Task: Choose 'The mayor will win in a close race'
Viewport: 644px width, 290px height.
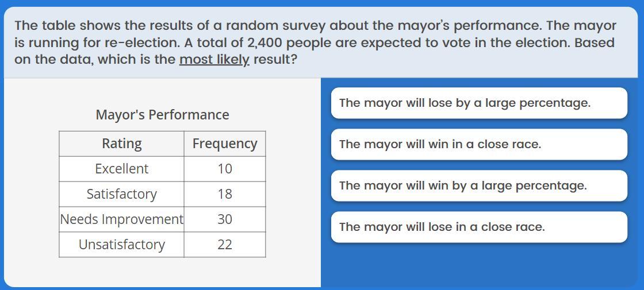Action: pyautogui.click(x=478, y=145)
